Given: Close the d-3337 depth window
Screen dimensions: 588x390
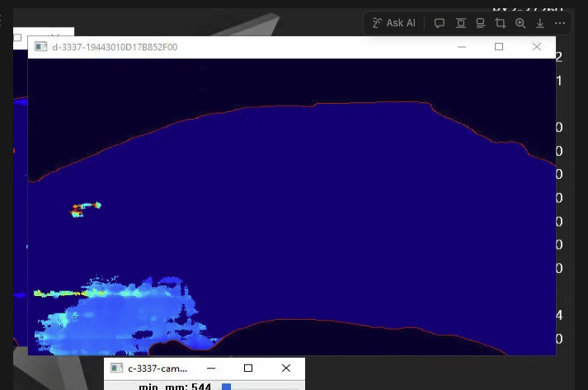Looking at the screenshot, I should coord(537,47).
